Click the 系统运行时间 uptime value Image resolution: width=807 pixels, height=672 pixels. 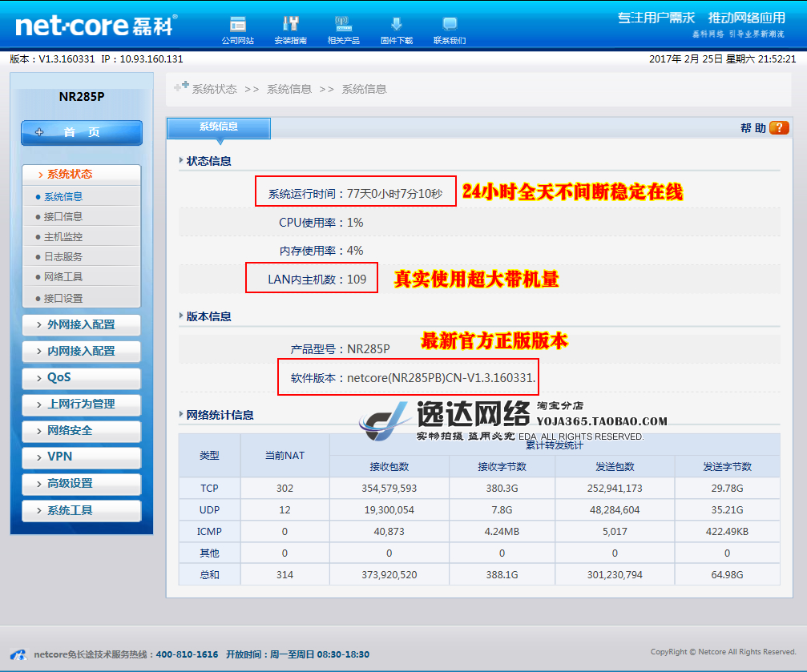[x=394, y=194]
